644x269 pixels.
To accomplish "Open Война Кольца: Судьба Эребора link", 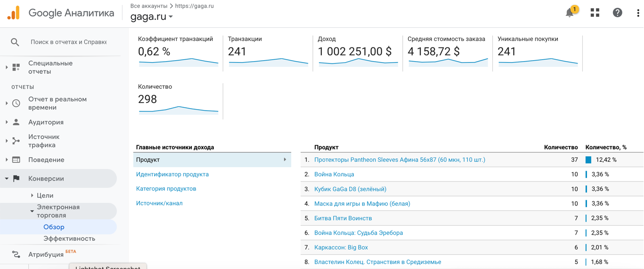I will pyautogui.click(x=359, y=233).
